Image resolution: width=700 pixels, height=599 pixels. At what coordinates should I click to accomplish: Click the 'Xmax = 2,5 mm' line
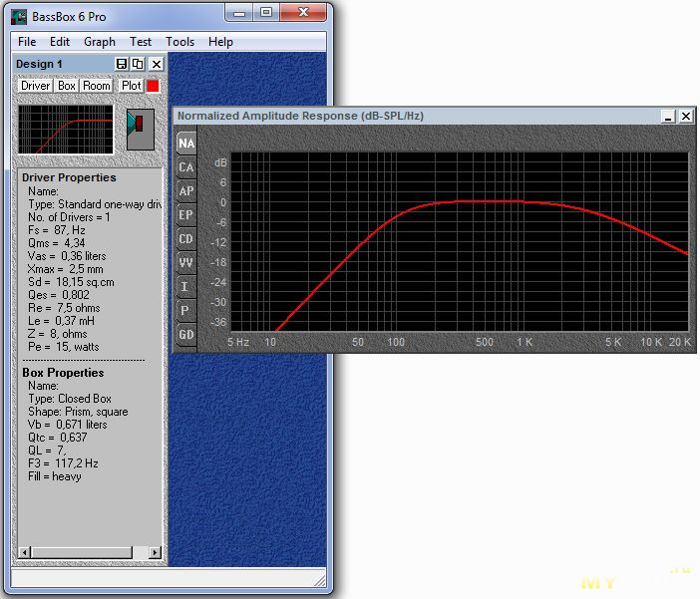pyautogui.click(x=65, y=269)
